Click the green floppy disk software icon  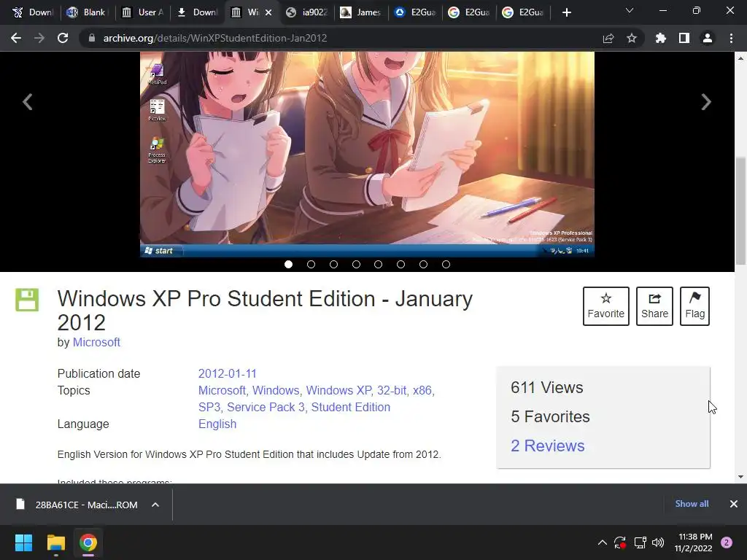pyautogui.click(x=27, y=300)
